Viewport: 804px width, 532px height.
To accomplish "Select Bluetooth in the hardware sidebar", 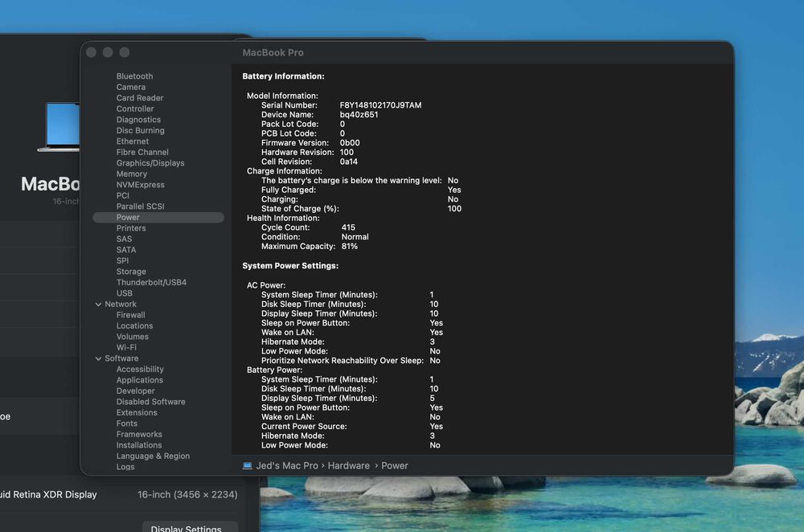I will coord(134,76).
